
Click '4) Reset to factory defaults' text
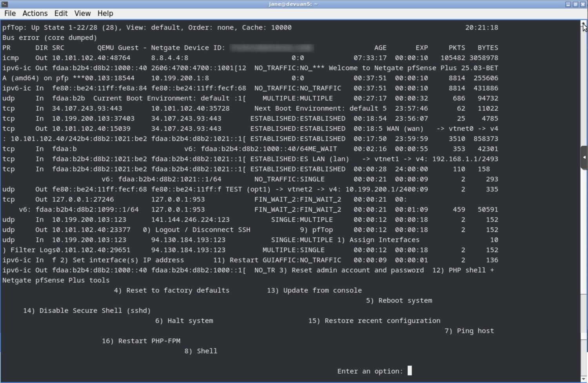coord(172,290)
